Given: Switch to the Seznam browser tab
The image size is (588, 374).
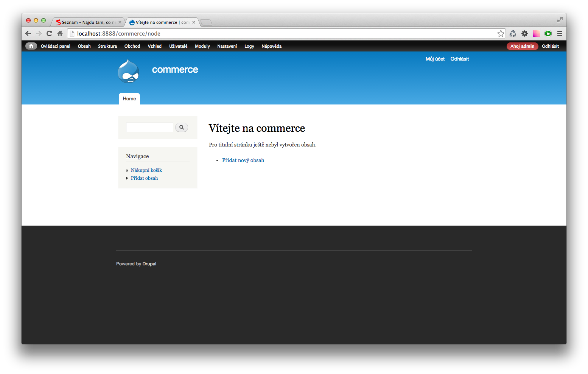Looking at the screenshot, I should (x=88, y=22).
